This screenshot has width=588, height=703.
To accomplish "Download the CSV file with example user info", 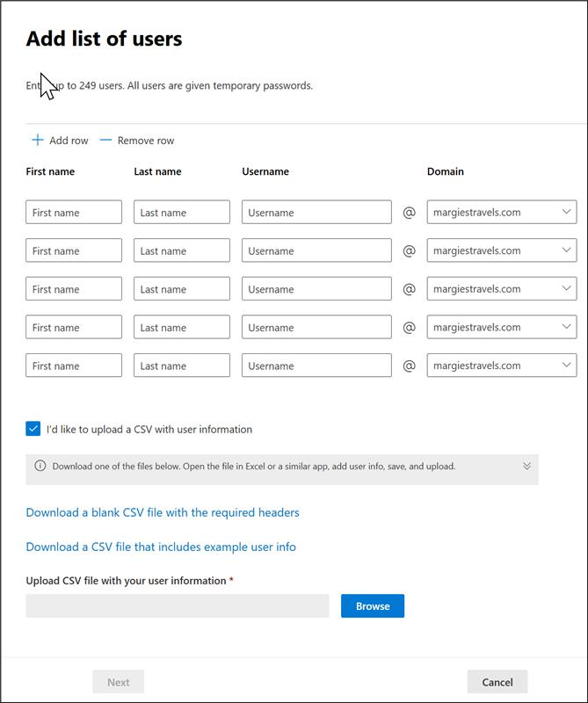I will click(x=161, y=547).
